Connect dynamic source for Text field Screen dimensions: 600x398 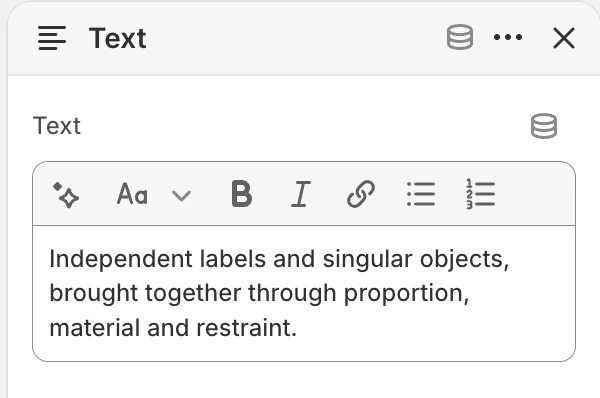click(x=544, y=126)
